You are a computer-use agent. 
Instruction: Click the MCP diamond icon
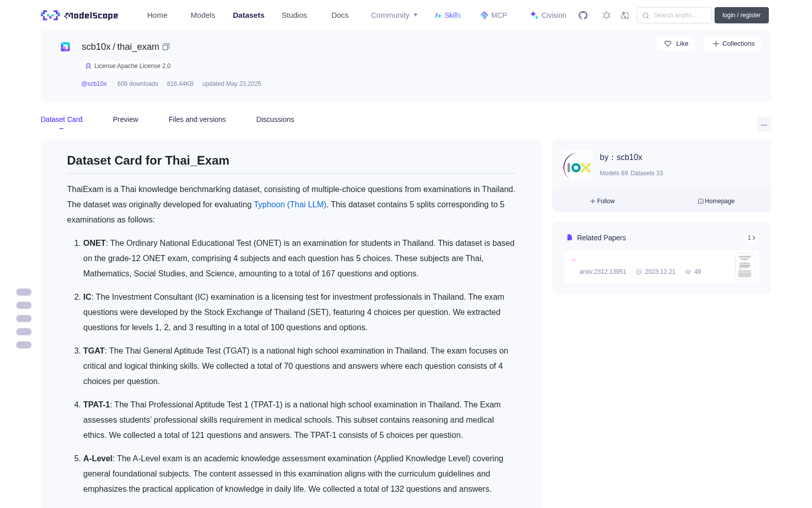pyautogui.click(x=484, y=15)
